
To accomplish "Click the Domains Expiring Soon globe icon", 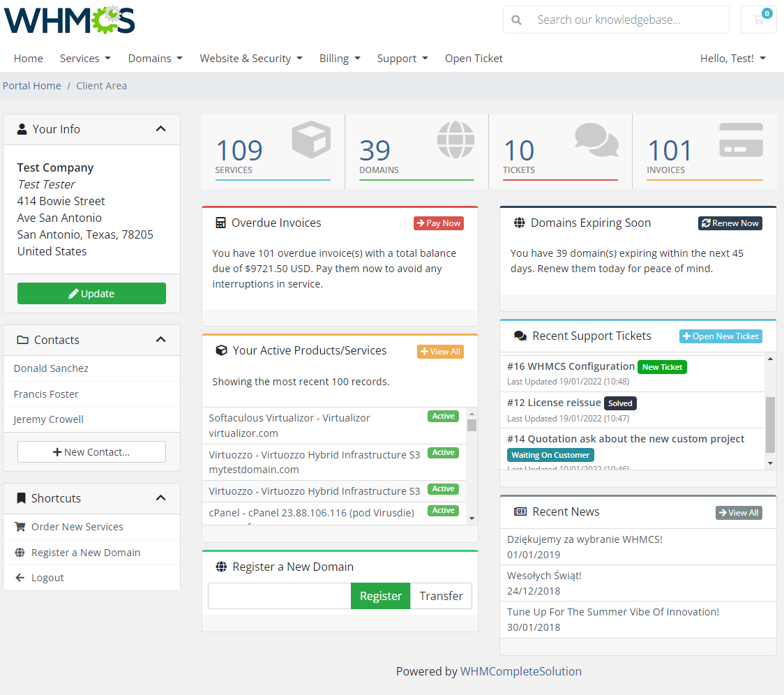I will (520, 223).
